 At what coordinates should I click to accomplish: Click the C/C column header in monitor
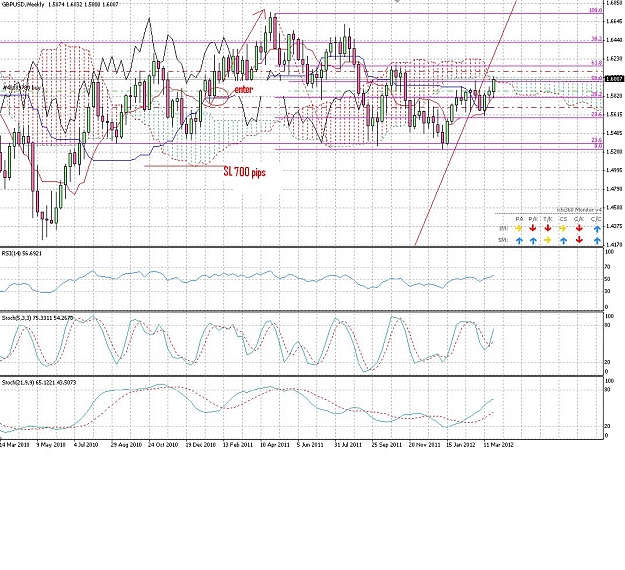point(596,219)
